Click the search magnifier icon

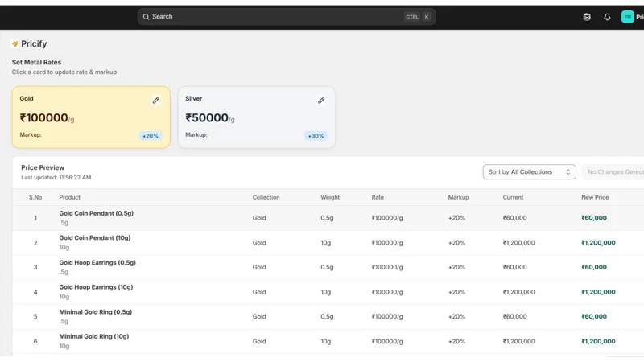146,17
